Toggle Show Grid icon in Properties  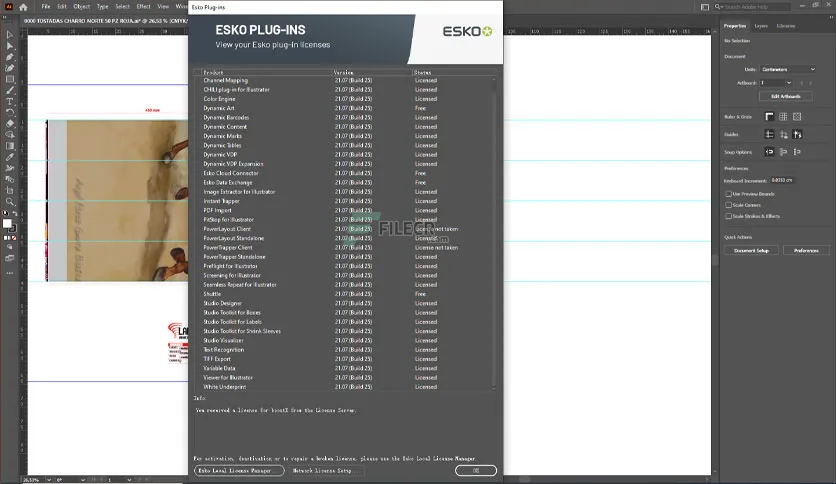[783, 117]
